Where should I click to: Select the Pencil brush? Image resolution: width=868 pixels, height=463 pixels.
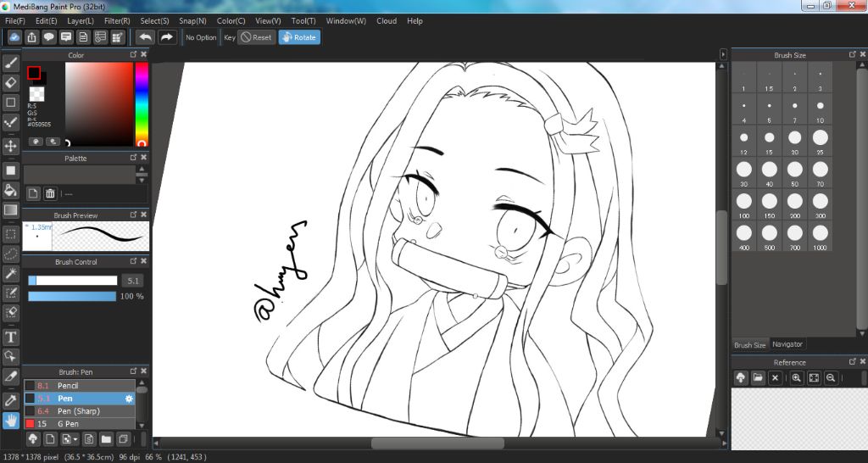(x=80, y=386)
